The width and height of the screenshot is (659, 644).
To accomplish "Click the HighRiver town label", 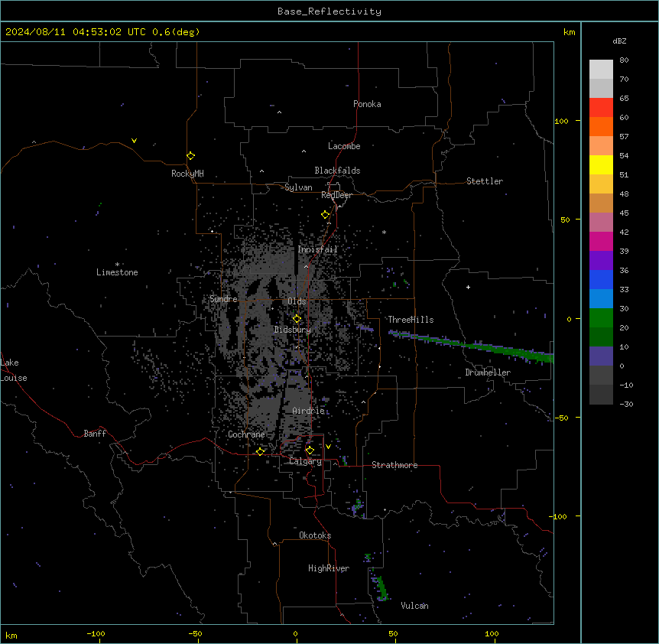I will (329, 568).
